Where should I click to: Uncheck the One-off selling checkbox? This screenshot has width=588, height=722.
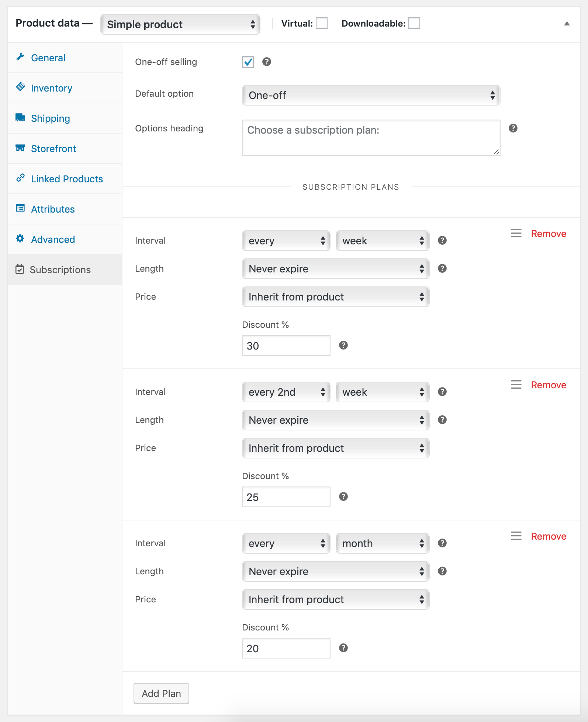248,62
